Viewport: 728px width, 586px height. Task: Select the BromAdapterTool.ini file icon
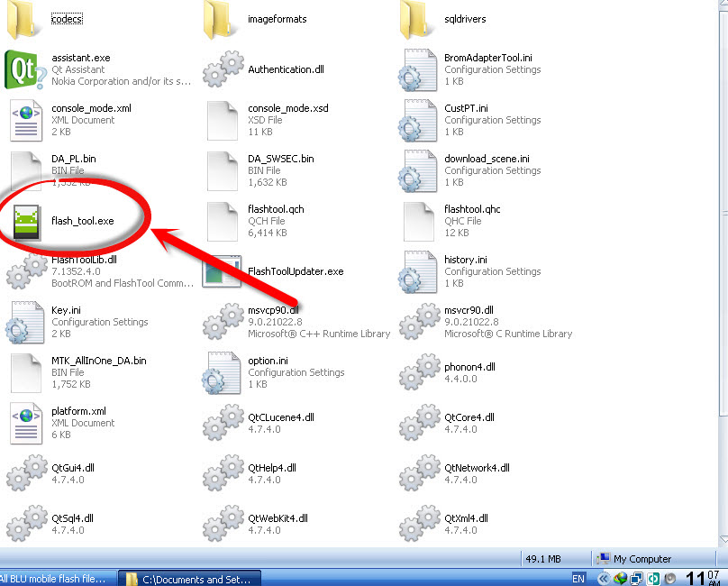[418, 69]
